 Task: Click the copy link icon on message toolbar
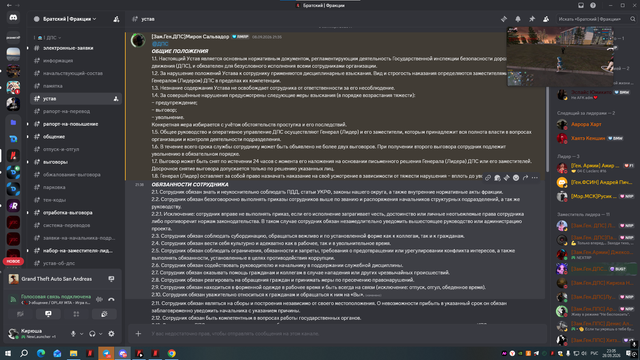488,178
